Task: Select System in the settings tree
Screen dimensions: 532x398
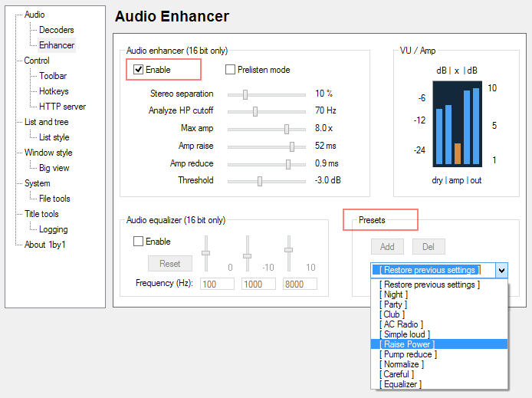Action: coord(38,183)
